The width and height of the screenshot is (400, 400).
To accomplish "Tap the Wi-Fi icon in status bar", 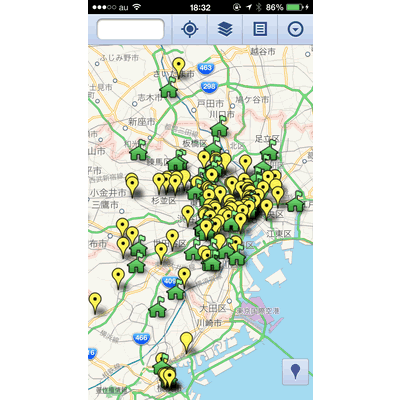I will coord(136,7).
